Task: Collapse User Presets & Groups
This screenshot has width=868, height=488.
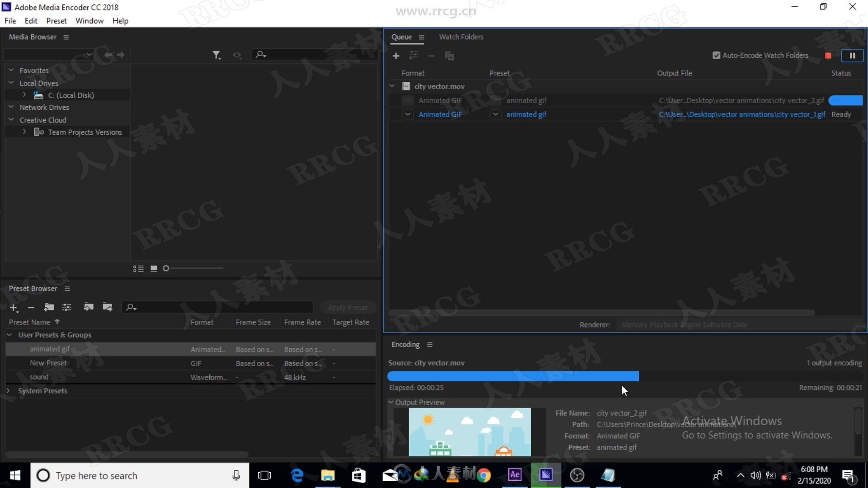Action: [9, 335]
